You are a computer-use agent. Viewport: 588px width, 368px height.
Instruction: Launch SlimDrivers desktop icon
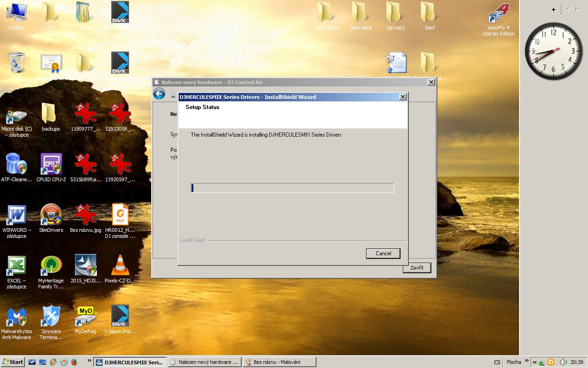click(x=51, y=218)
